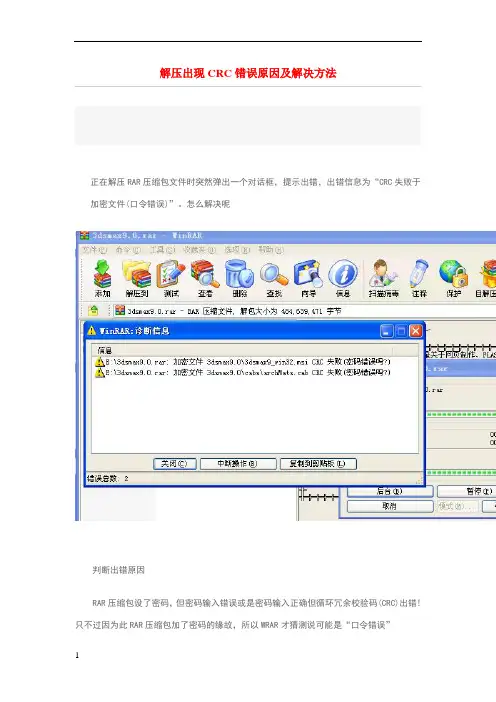The image size is (496, 702).
Task: Click the WinRAR icon in the main title bar
Action: [85, 235]
